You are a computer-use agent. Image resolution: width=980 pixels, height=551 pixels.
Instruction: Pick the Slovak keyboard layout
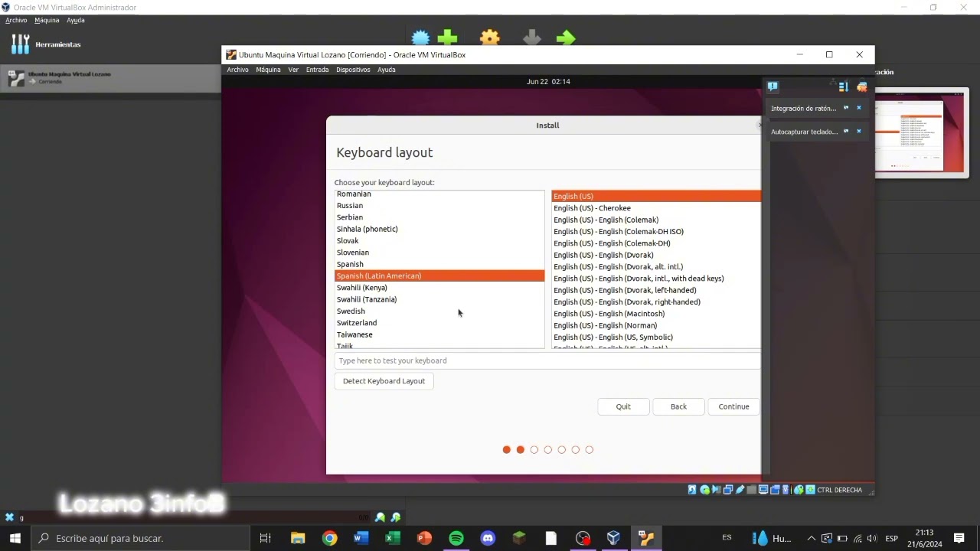point(439,240)
